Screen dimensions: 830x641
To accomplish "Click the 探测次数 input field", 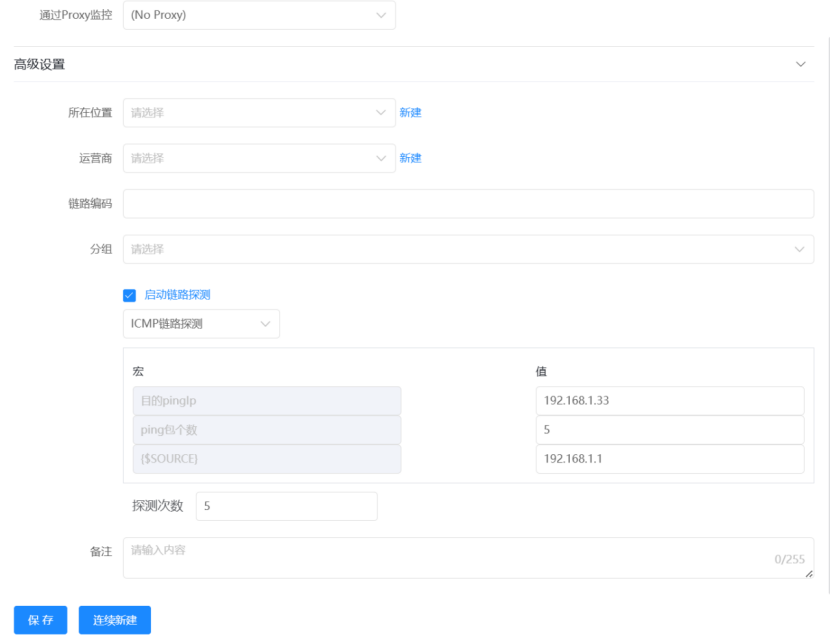I will point(286,507).
